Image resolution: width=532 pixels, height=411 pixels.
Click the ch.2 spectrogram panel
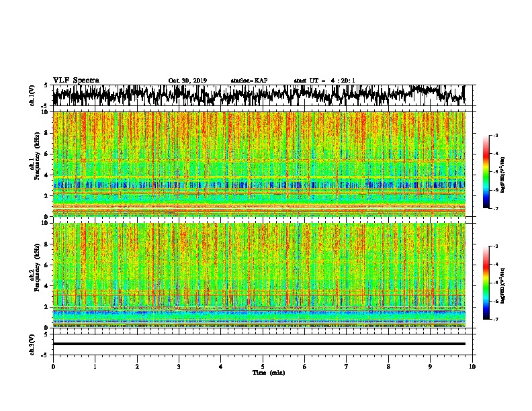pos(259,275)
